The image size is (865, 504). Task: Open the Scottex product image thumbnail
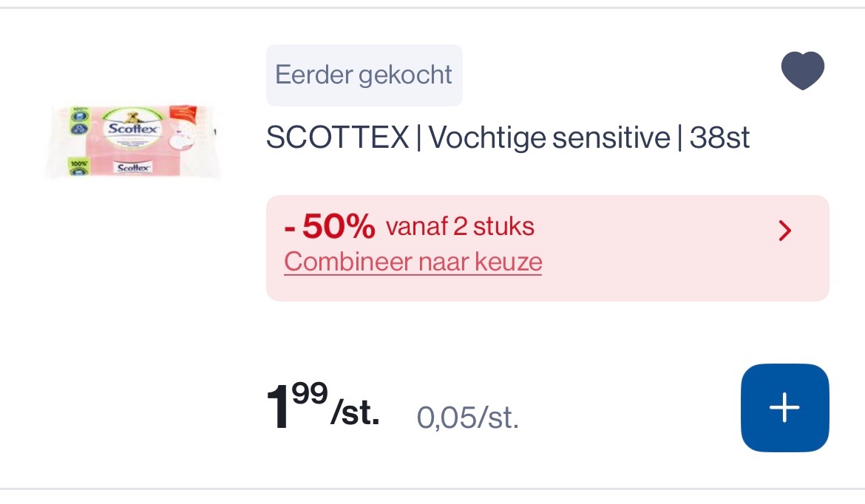[135, 140]
